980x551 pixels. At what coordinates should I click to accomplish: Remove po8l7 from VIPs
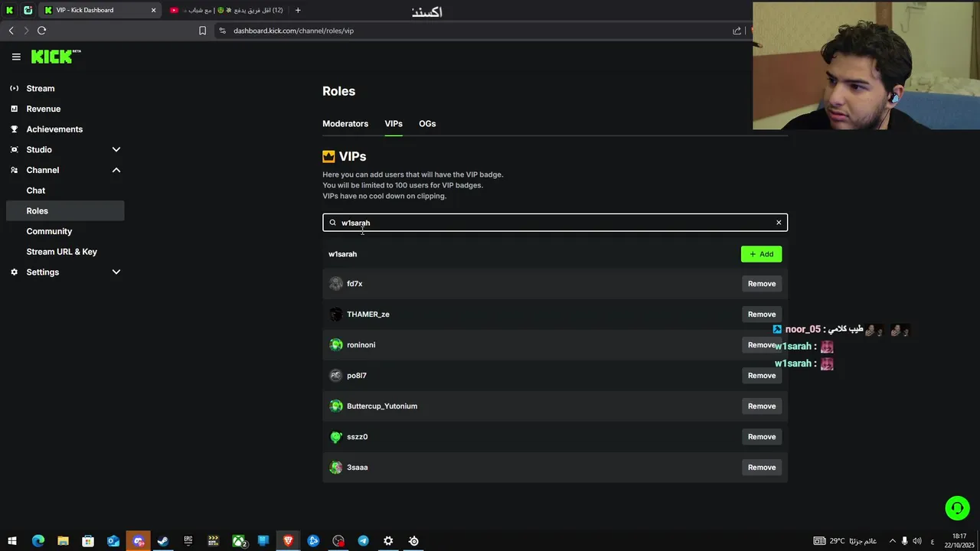pyautogui.click(x=762, y=376)
